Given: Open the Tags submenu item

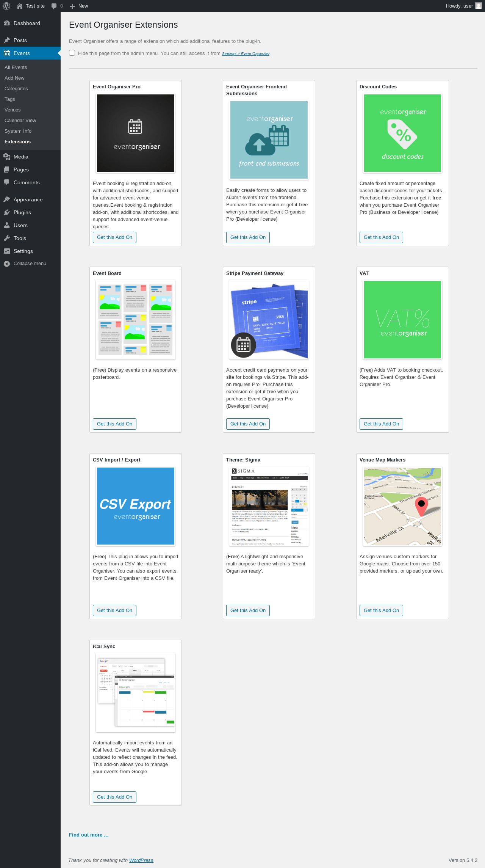Looking at the screenshot, I should tap(10, 99).
